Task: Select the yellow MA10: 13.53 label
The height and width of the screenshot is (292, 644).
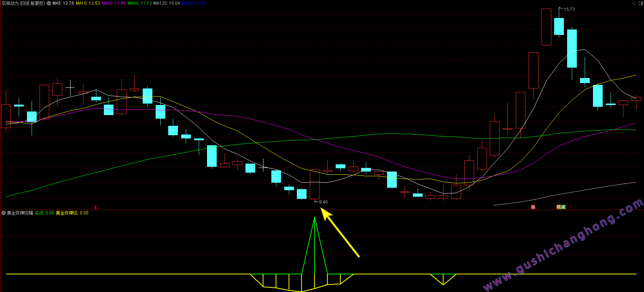Action: [x=88, y=3]
